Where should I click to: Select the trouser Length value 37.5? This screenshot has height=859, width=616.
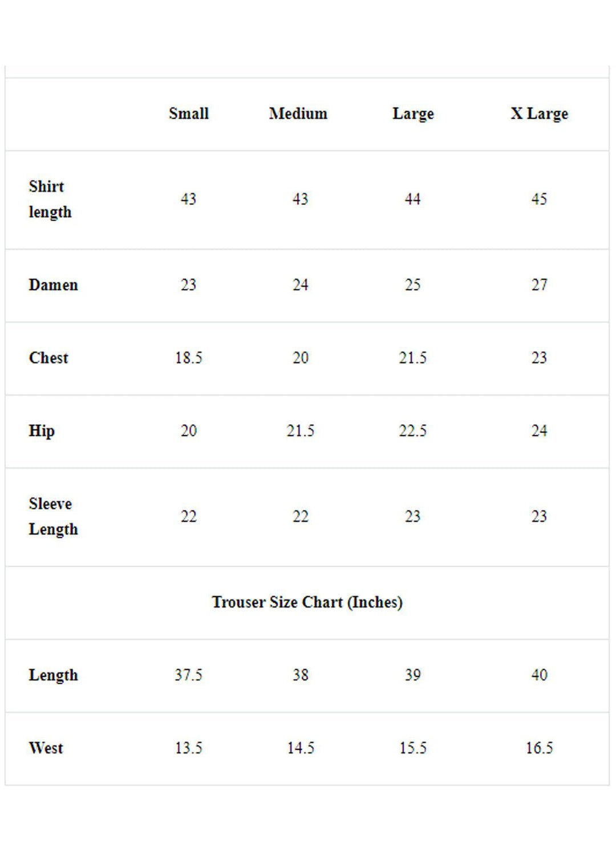pos(188,675)
